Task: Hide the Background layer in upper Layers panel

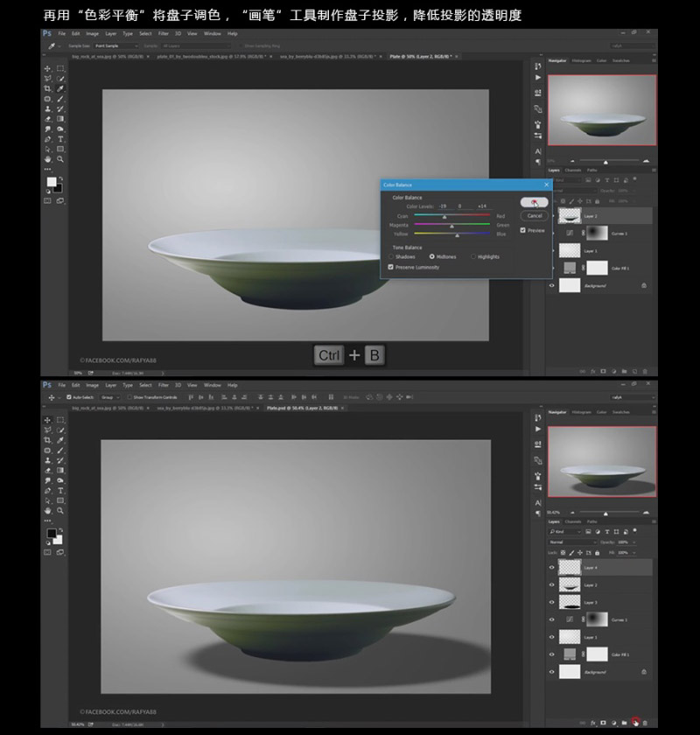Action: pyautogui.click(x=552, y=285)
